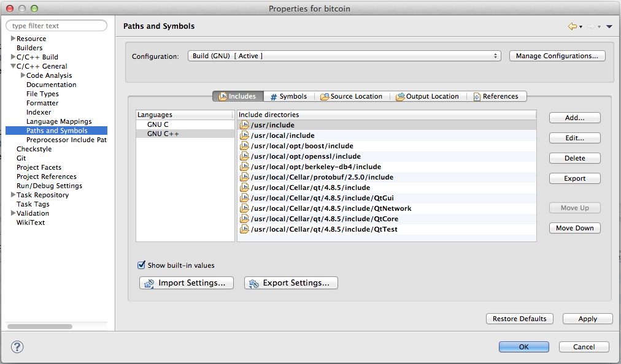
Task: Click the Apply button
Action: (587, 319)
